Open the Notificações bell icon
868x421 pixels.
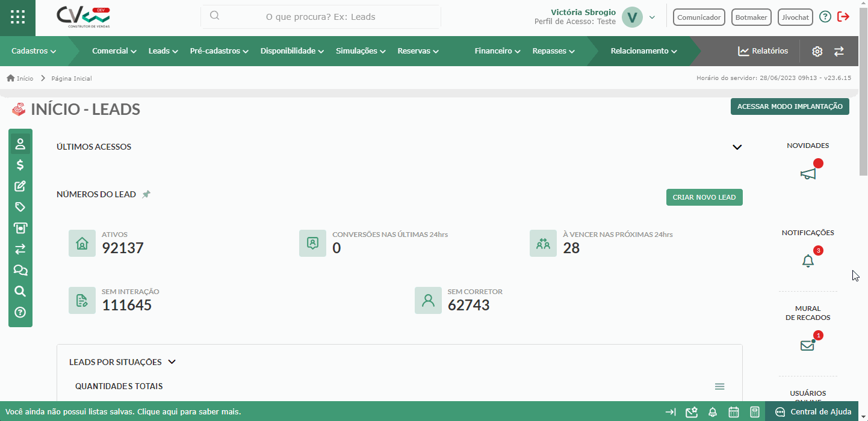point(808,261)
